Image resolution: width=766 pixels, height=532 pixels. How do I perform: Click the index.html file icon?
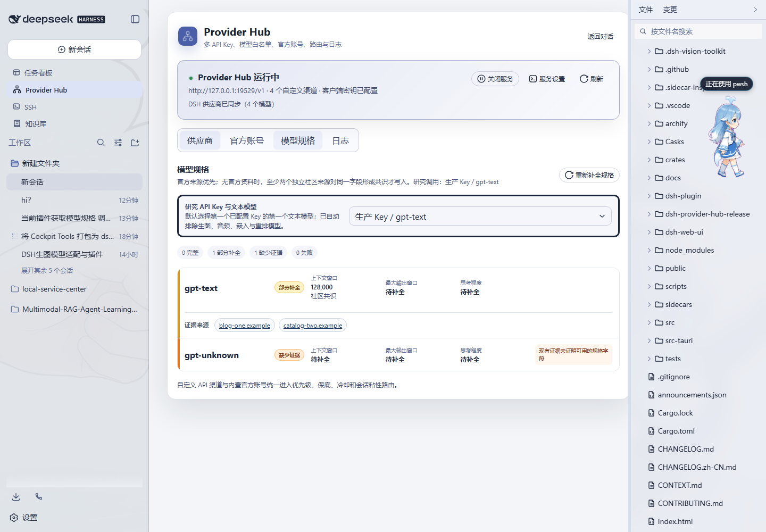[x=651, y=521]
